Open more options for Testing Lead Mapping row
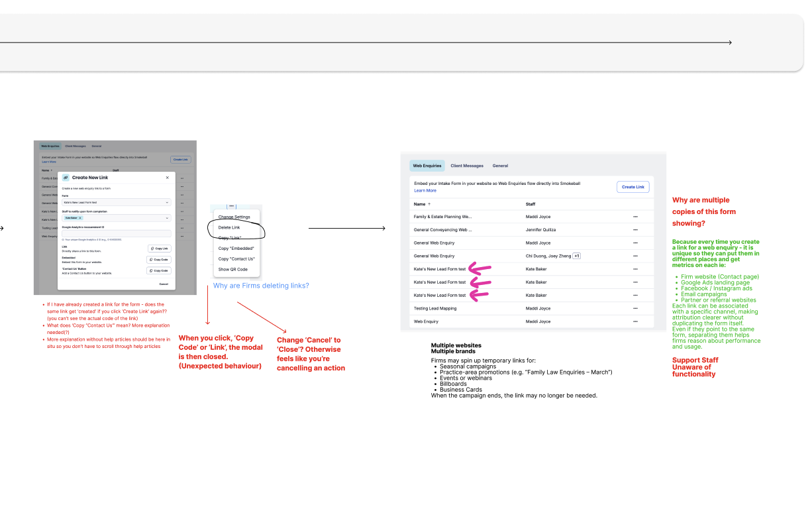 [635, 308]
